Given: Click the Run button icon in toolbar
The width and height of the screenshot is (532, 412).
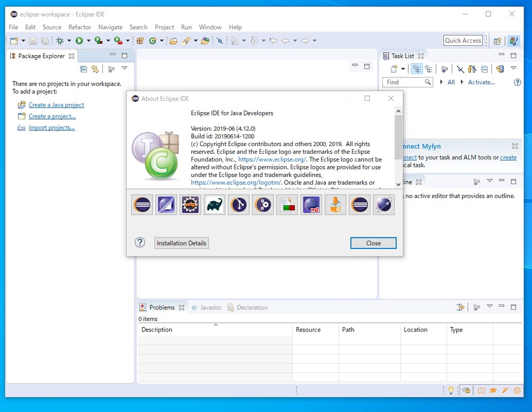Looking at the screenshot, I should tap(78, 40).
